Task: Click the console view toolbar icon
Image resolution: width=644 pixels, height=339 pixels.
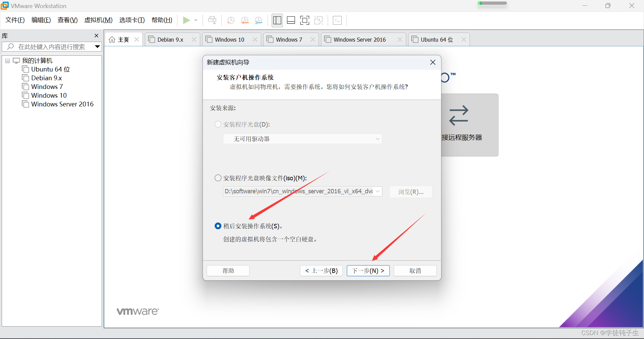Action: tap(337, 20)
